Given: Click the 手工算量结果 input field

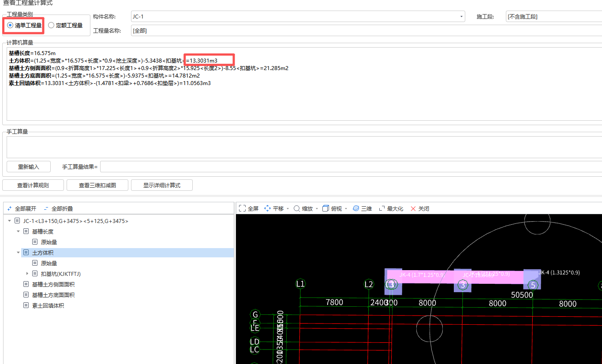Looking at the screenshot, I should (351, 167).
